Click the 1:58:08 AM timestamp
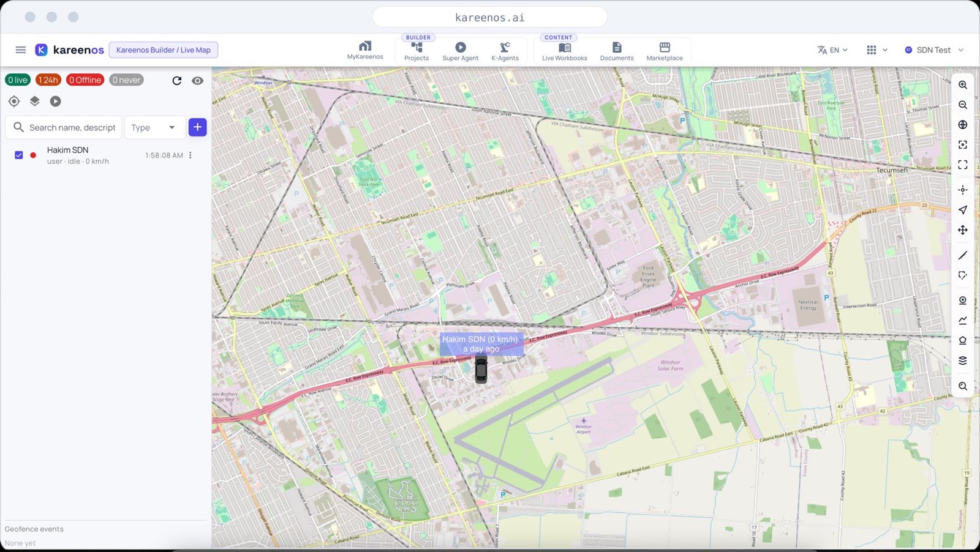The width and height of the screenshot is (980, 552). point(164,155)
